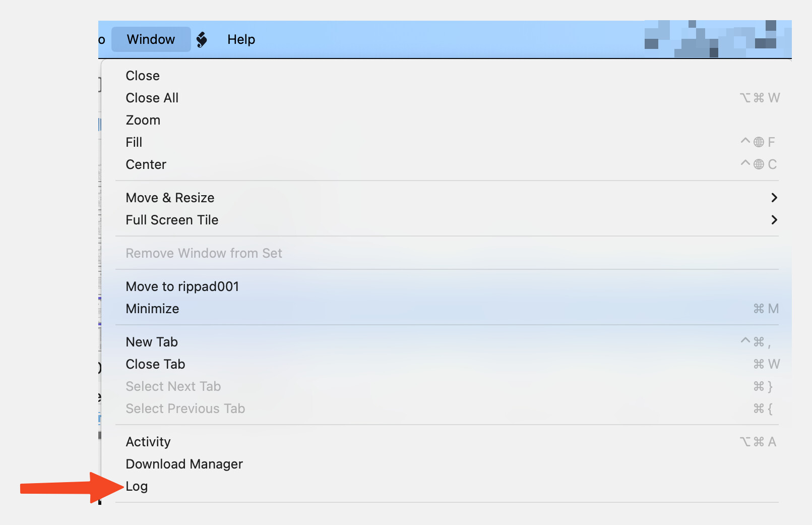The image size is (812, 525).
Task: Open the Log window
Action: coord(137,486)
